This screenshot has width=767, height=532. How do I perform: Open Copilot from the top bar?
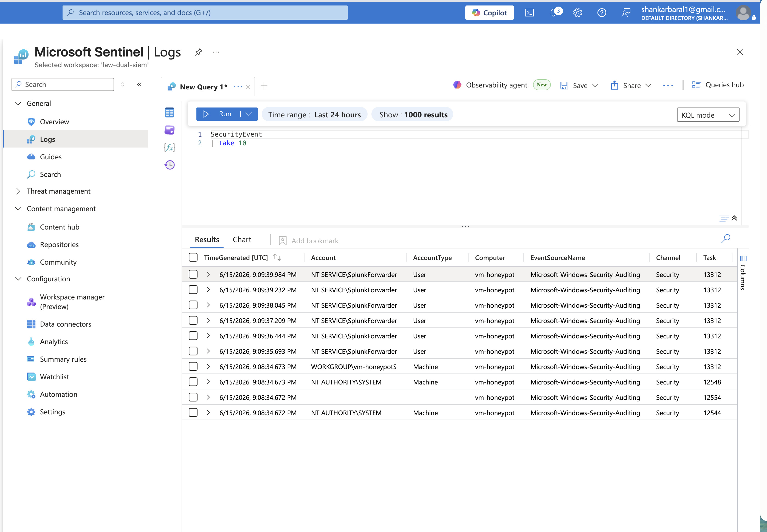click(489, 13)
